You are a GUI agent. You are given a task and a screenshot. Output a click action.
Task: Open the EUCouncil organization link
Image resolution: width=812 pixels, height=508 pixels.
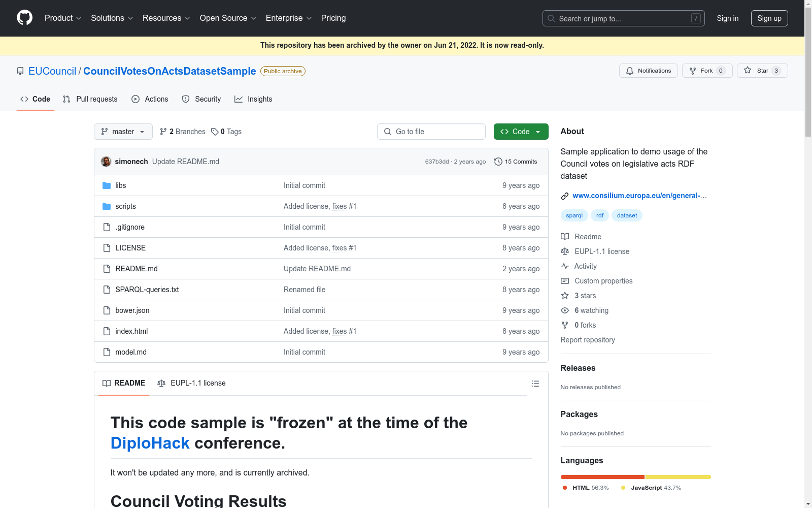click(x=52, y=71)
